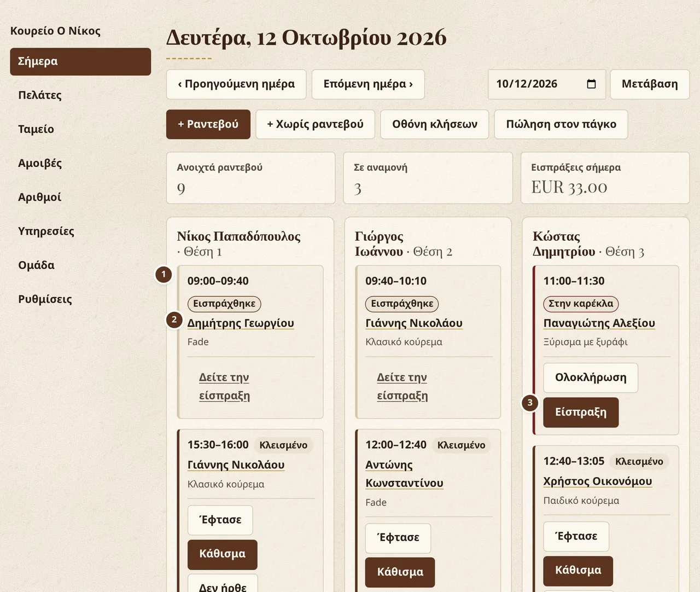The height and width of the screenshot is (592, 700).
Task: Open client Δημήτρης Γεωργίου link
Action: pos(241,323)
